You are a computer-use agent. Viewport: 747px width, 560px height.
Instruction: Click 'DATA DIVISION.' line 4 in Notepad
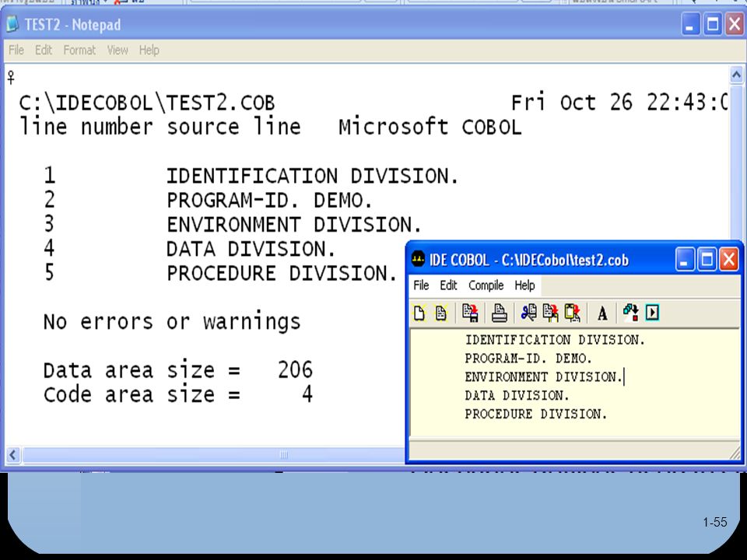251,249
